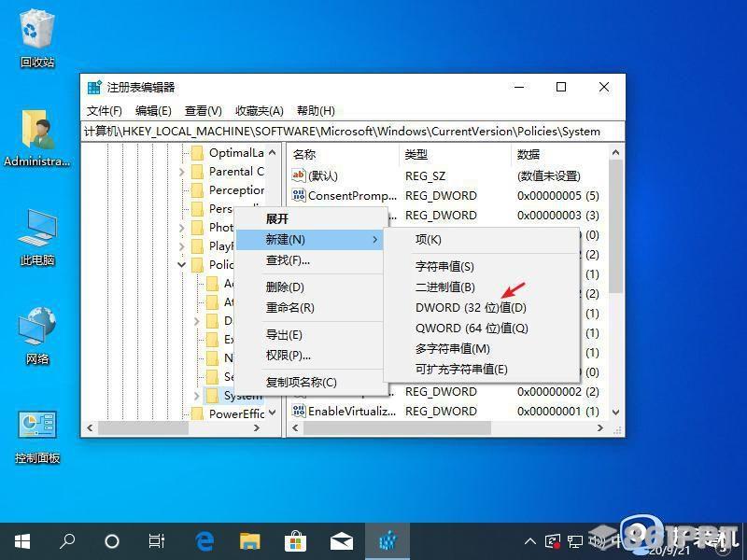
Task: Expand the Phot tree node
Action: tap(181, 228)
